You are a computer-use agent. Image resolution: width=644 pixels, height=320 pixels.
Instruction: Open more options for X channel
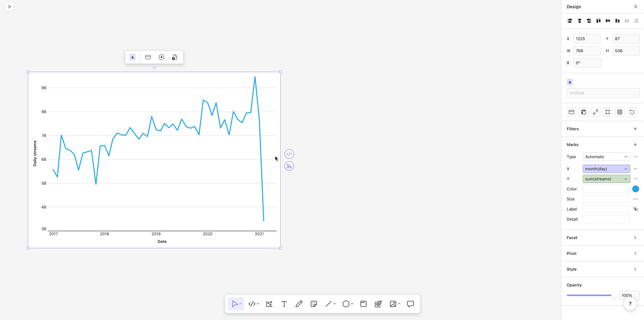[636, 169]
